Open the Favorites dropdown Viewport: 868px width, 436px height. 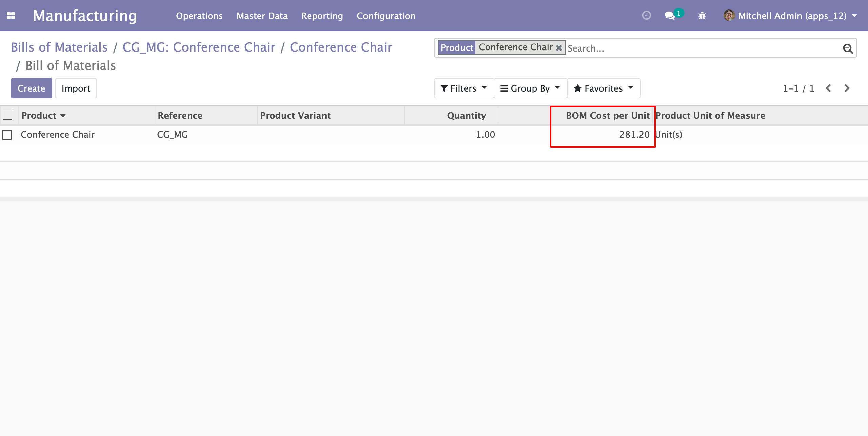[603, 88]
